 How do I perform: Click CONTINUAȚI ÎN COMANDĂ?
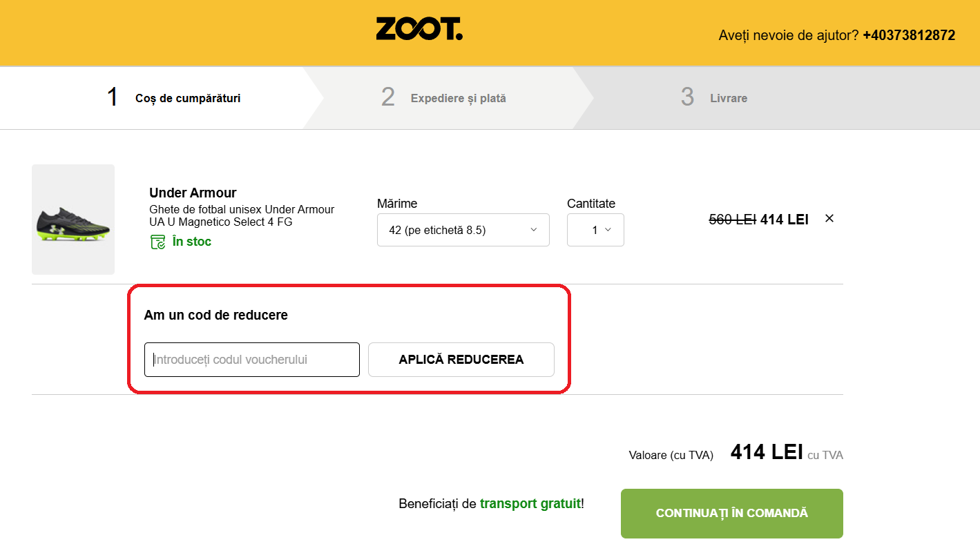click(731, 513)
